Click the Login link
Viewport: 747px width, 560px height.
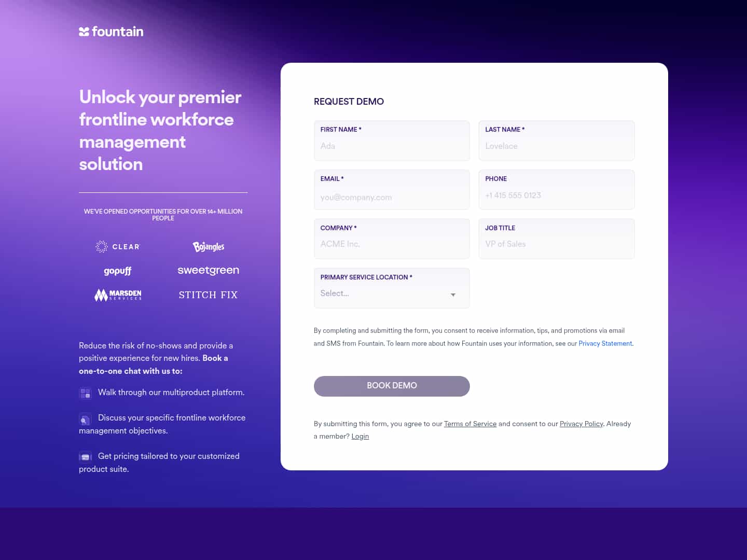(360, 436)
